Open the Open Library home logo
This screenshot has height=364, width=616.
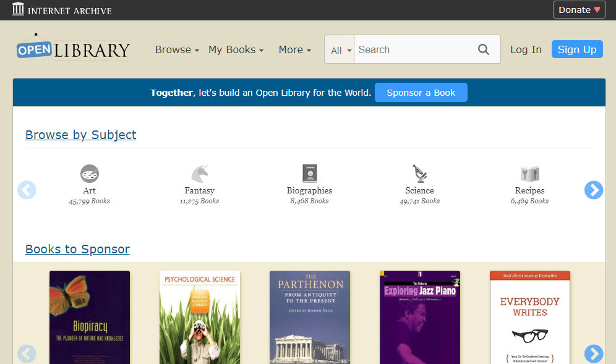pyautogui.click(x=74, y=48)
